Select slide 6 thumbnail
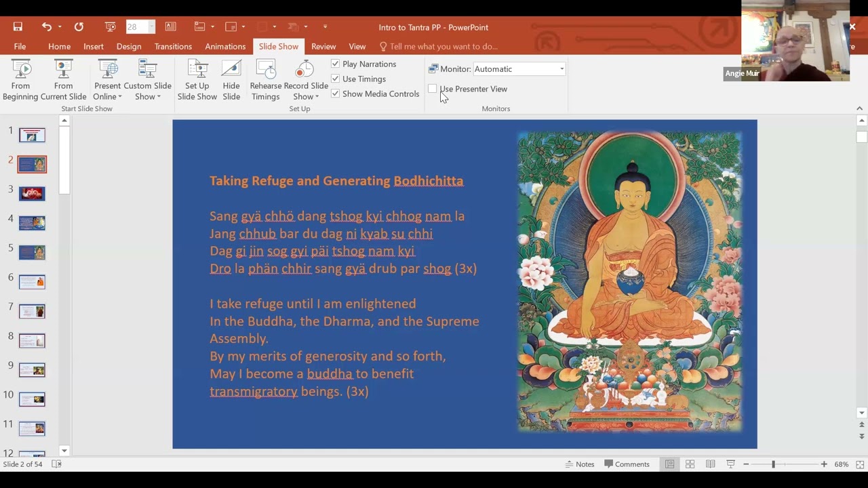Viewport: 868px width, 488px height. click(32, 281)
